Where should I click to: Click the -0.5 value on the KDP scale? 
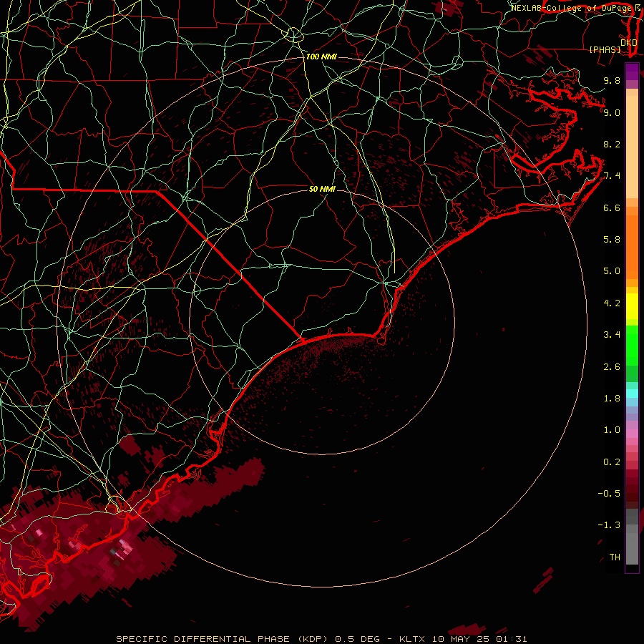click(x=609, y=494)
